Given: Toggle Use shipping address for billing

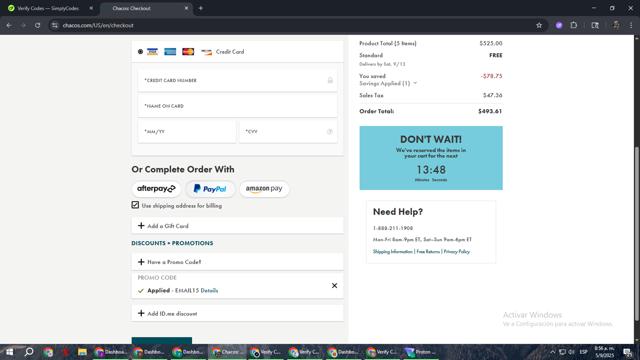Looking at the screenshot, I should click(x=135, y=205).
